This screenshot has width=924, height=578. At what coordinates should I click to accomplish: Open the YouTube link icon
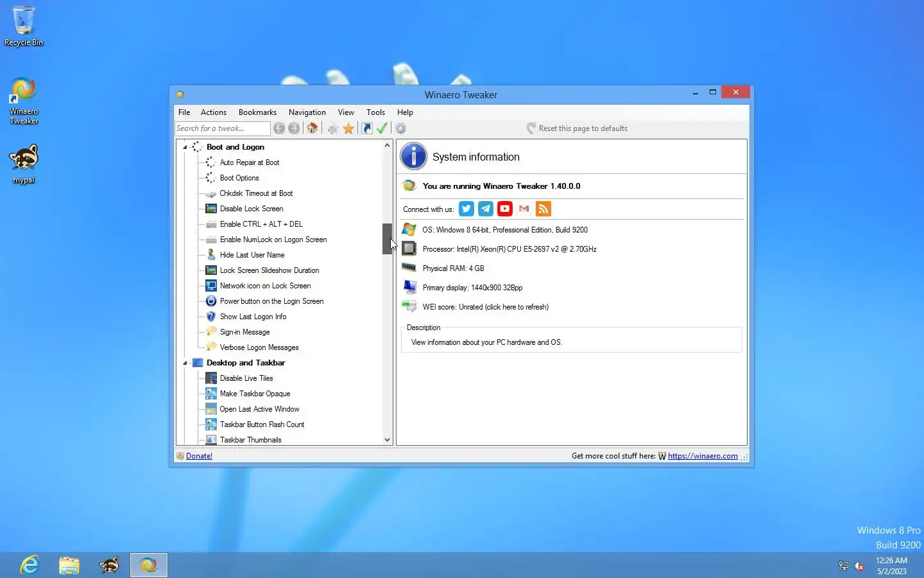click(x=505, y=209)
